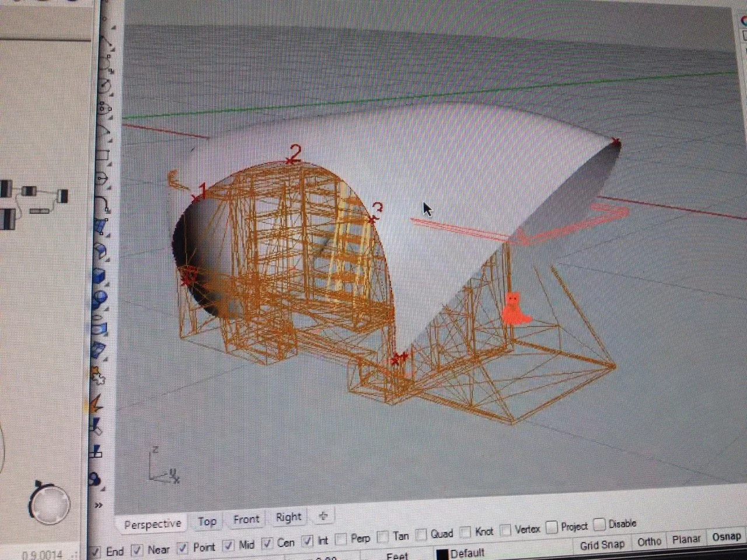Click the Feet units status field
The image size is (747, 560).
pyautogui.click(x=397, y=556)
